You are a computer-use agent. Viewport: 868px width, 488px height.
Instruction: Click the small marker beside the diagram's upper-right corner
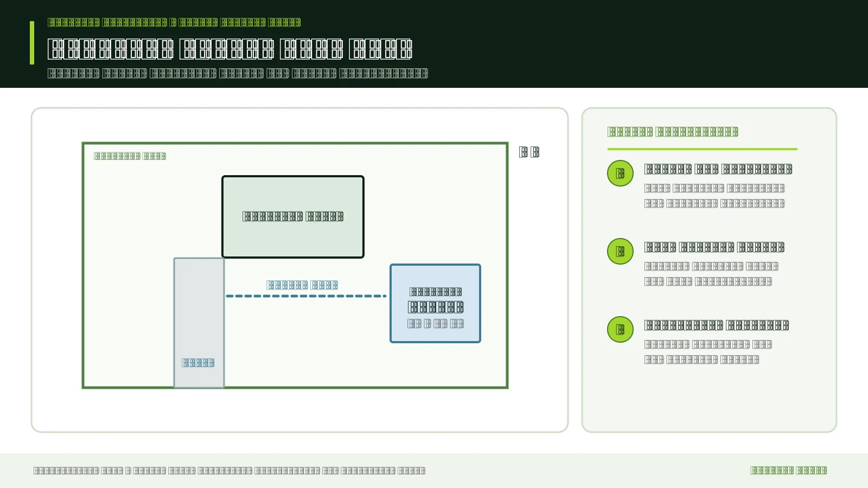click(529, 152)
